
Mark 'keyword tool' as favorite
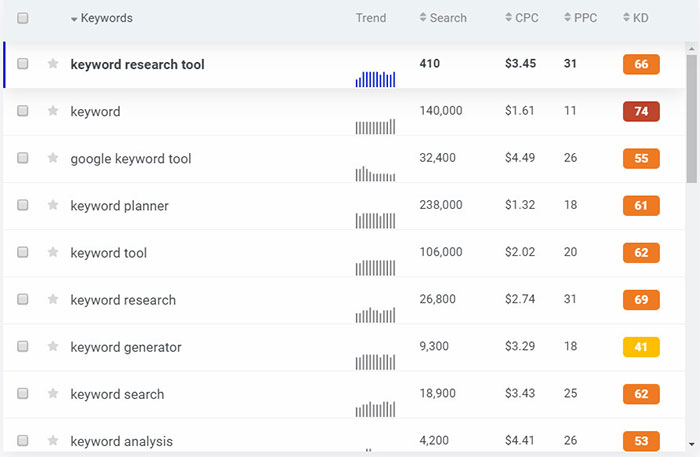pos(53,252)
